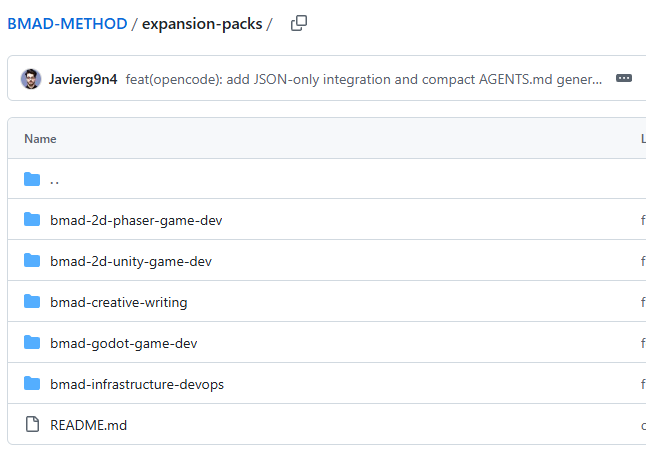Expand commit message with ellipsis button

point(624,79)
